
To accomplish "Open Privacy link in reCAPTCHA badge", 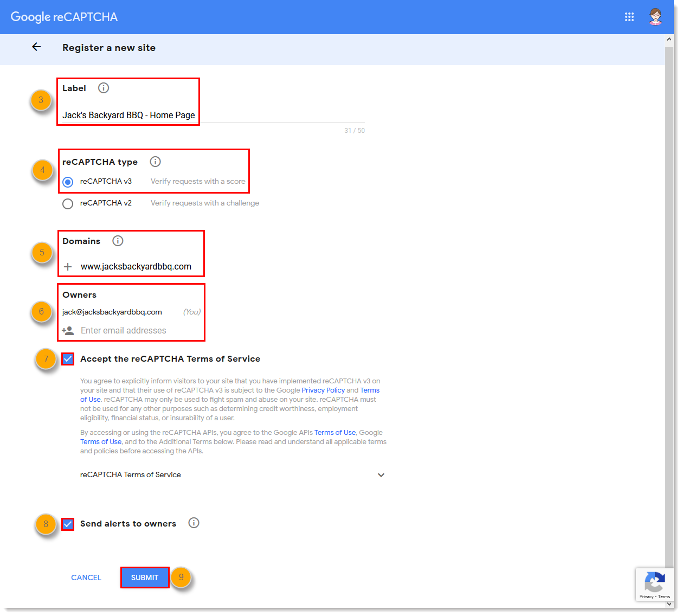I will coord(646,596).
